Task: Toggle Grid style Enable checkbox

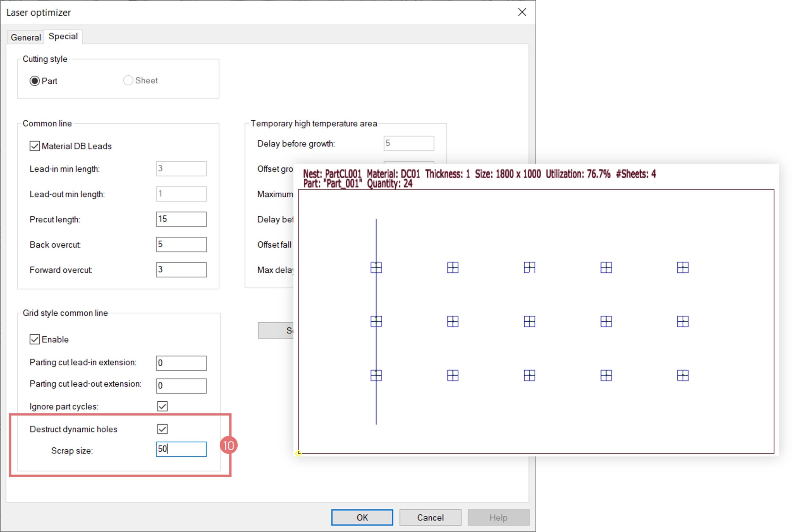Action: [x=35, y=339]
